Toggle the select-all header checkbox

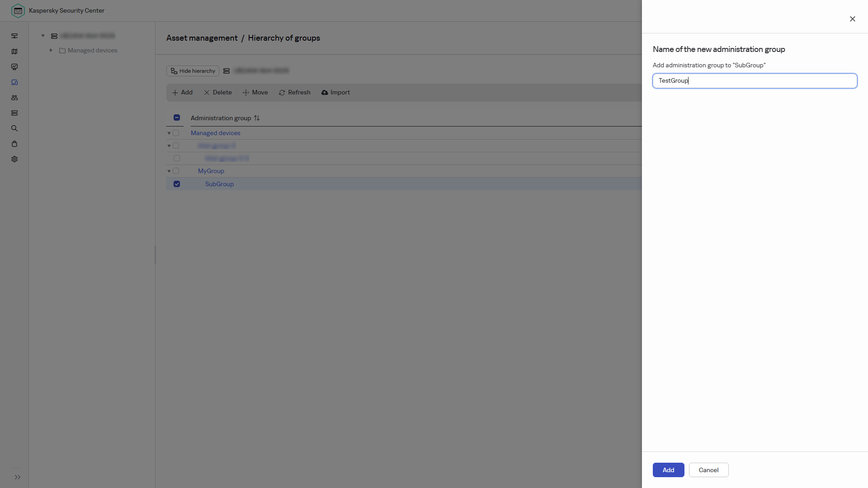coord(177,117)
